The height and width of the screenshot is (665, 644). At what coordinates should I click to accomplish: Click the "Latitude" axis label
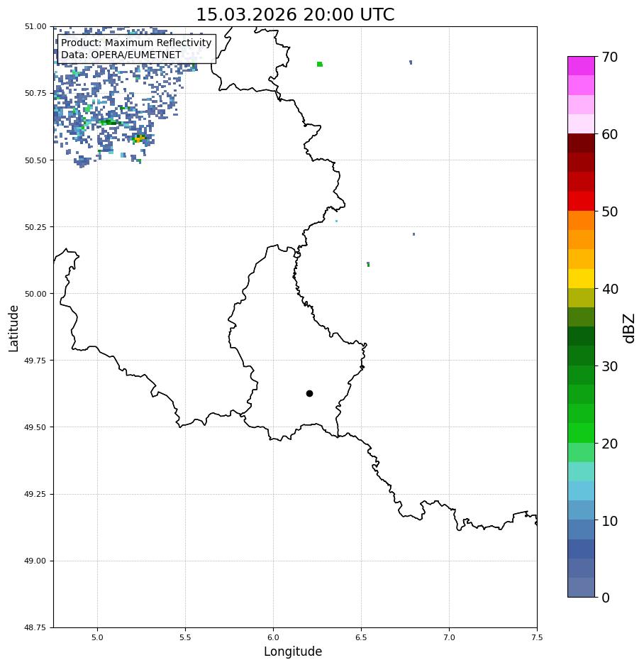[14, 329]
